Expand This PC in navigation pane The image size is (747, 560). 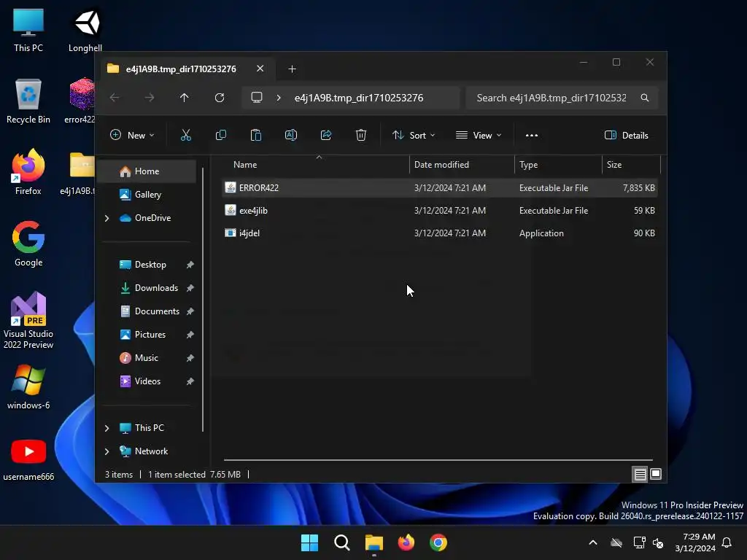107,428
